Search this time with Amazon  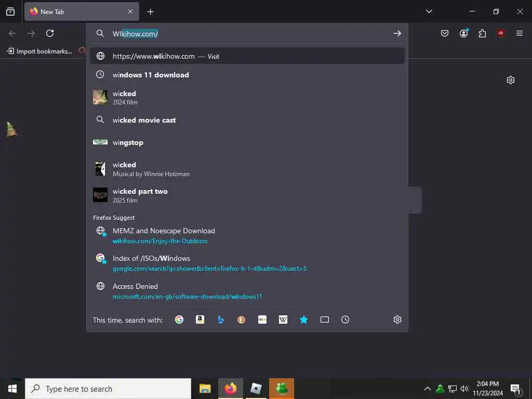click(x=200, y=320)
